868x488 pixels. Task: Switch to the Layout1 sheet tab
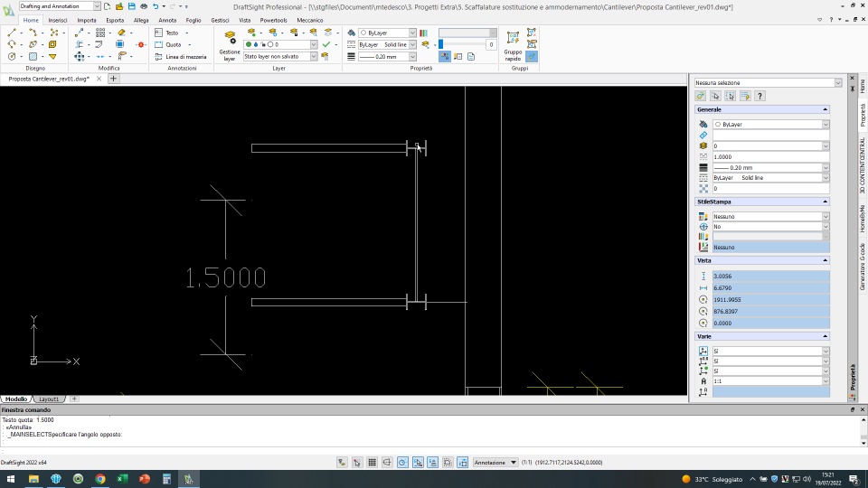(48, 399)
